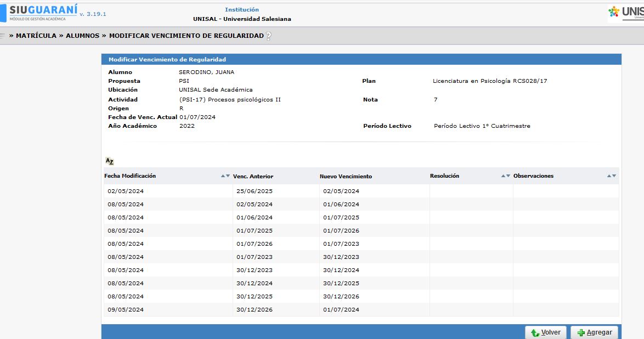This screenshot has width=644, height=339.
Task: Click Fecha de Venc. Actual value 01/07/2024
Action: click(197, 117)
